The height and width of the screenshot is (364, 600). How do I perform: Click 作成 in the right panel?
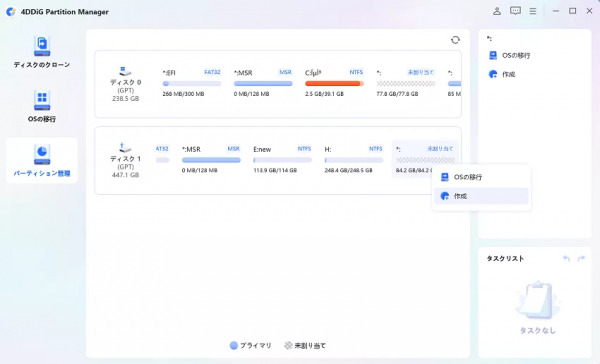[502, 74]
